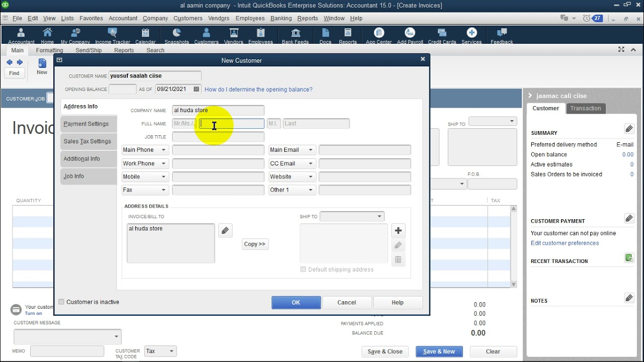Screen dimensions: 644x362
Task: Open the Reports toolbar icon
Action: pos(348,35)
